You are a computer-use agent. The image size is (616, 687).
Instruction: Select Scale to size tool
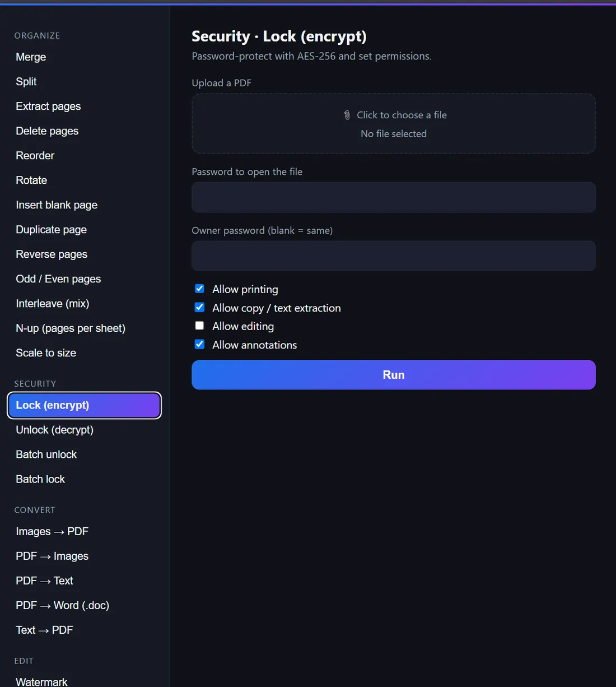tap(84, 353)
